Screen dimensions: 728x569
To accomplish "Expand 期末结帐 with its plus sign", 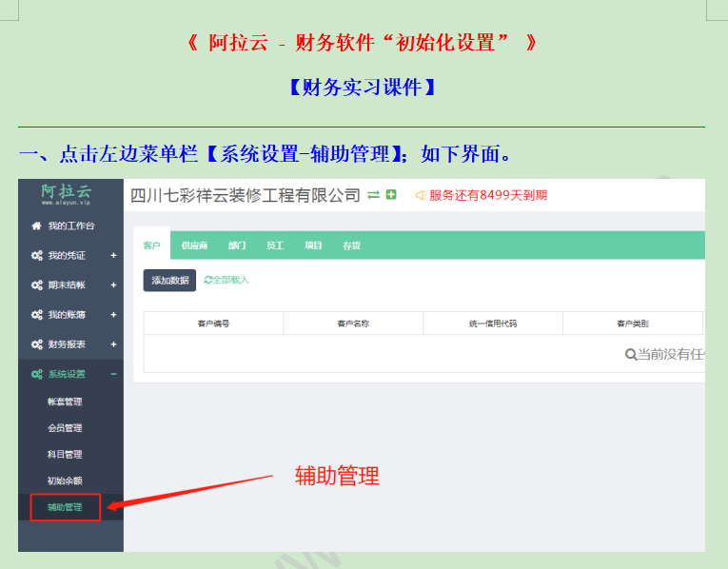I will coord(113,285).
